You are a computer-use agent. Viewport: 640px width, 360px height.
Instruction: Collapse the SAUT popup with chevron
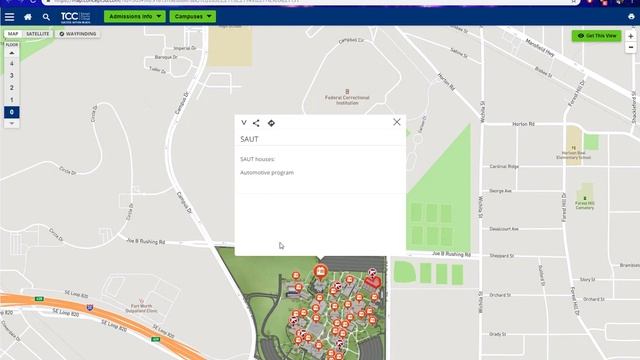click(x=244, y=122)
